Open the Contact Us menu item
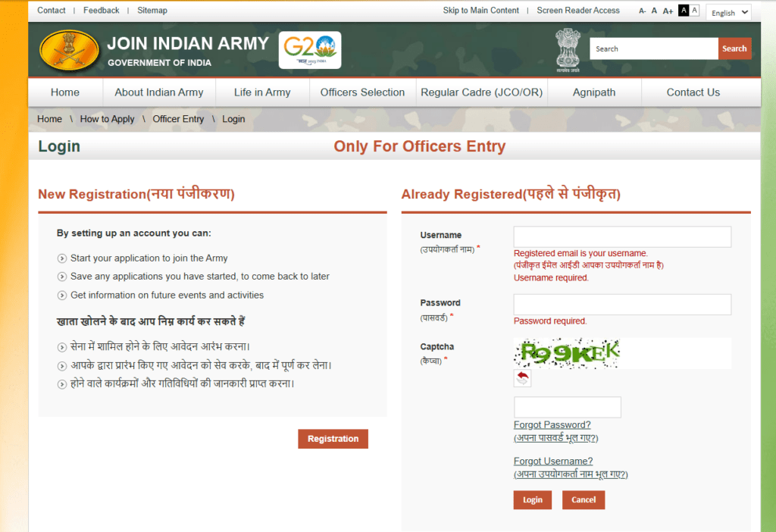Viewport: 776px width, 532px height. tap(693, 92)
